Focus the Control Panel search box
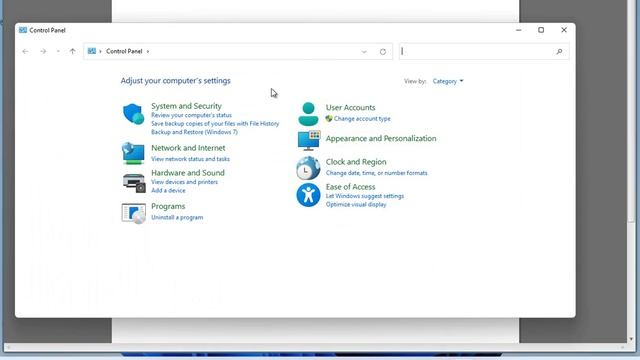Viewport: 640px width, 360px height. pyautogui.click(x=484, y=51)
